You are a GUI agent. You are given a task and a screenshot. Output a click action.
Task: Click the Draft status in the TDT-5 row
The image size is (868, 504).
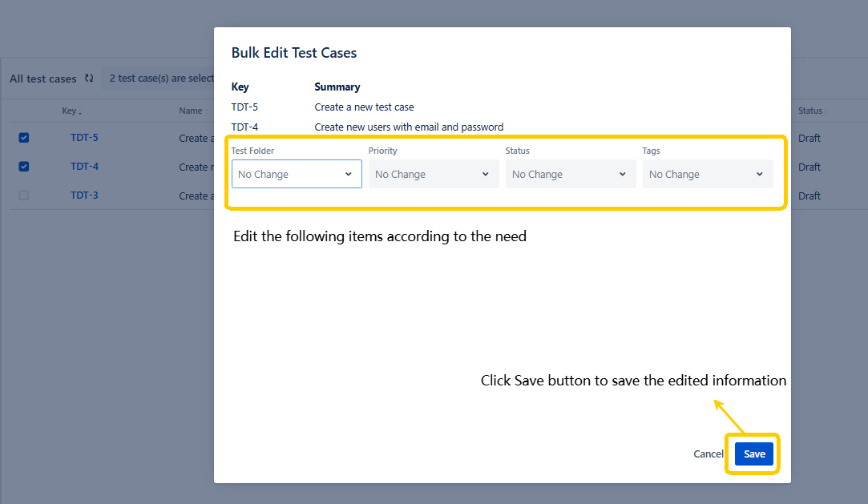tap(809, 138)
